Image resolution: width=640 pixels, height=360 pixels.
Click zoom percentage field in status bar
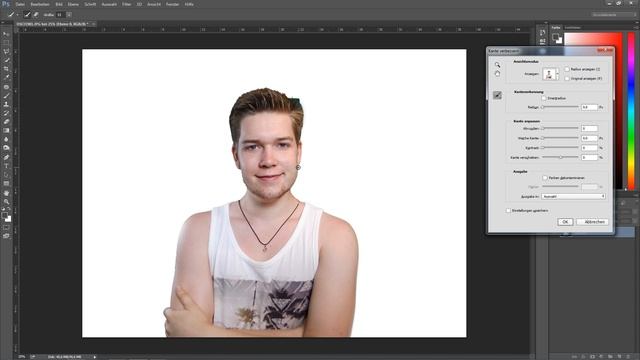coord(22,357)
